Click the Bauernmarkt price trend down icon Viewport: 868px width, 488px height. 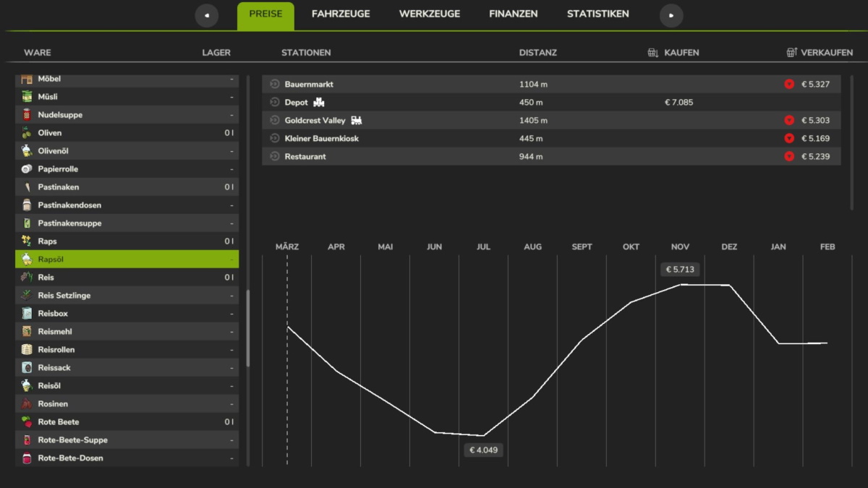point(789,84)
